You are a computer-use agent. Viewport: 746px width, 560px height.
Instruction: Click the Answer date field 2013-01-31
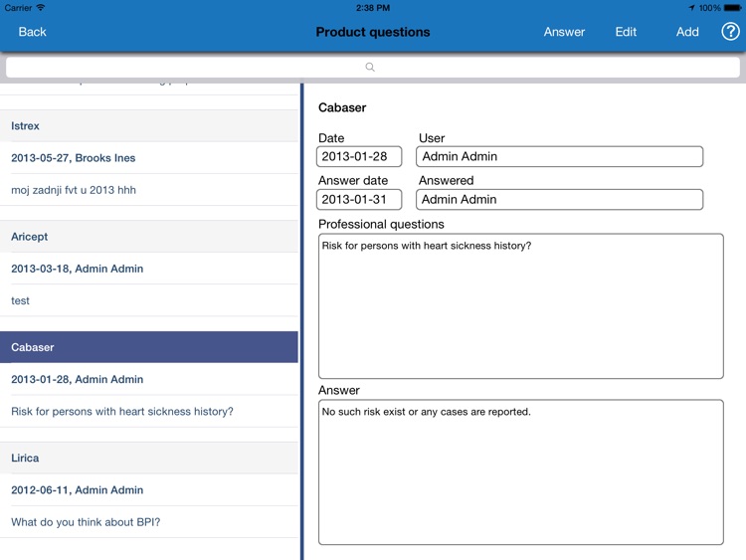pyautogui.click(x=359, y=199)
